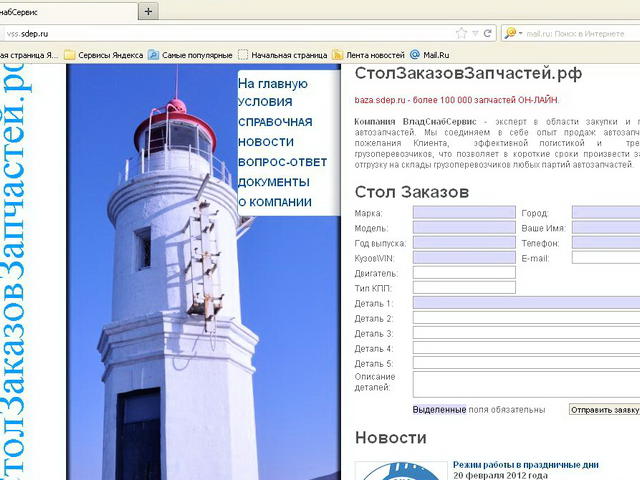Click the address bar showing vss.sdep.ru
The height and width of the screenshot is (480, 640).
[229, 34]
